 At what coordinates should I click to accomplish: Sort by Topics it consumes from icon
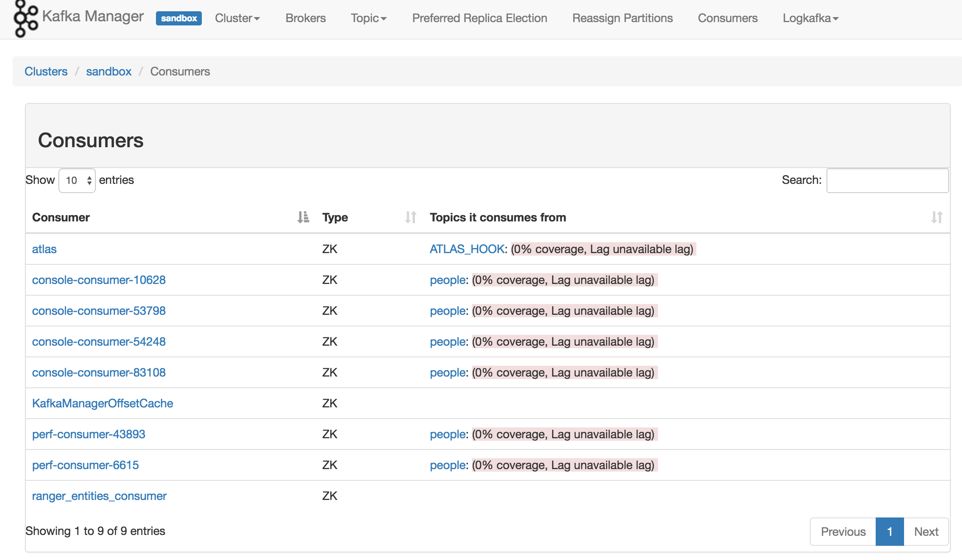tap(937, 217)
